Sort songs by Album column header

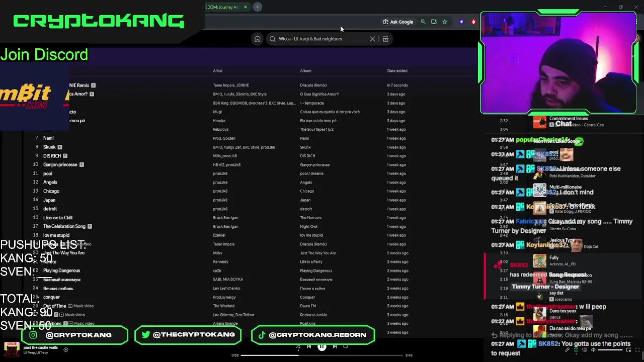pyautogui.click(x=306, y=71)
